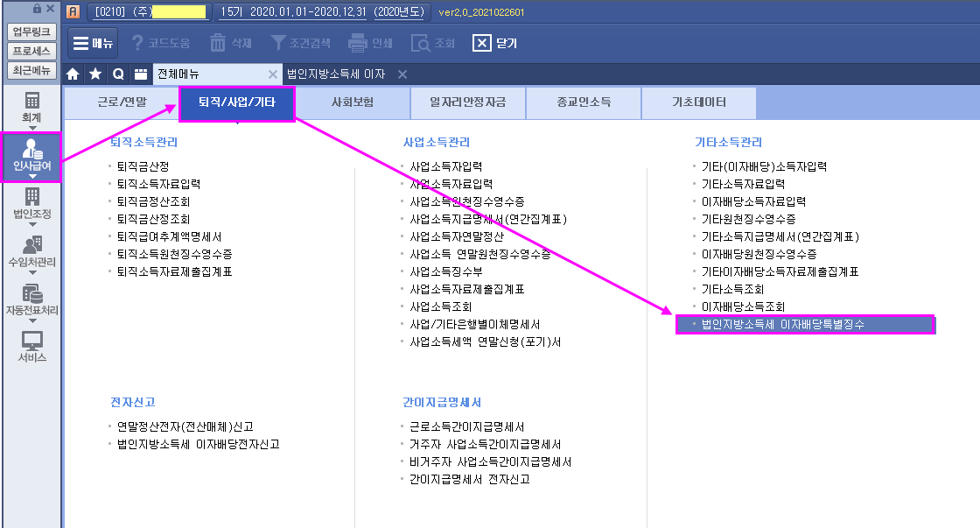This screenshot has height=528, width=980.
Task: Open 사업소득징수부 menu item
Action: tap(445, 272)
